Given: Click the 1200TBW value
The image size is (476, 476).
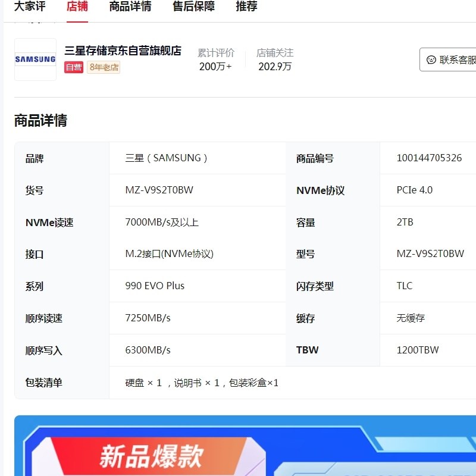Looking at the screenshot, I should [x=418, y=350].
